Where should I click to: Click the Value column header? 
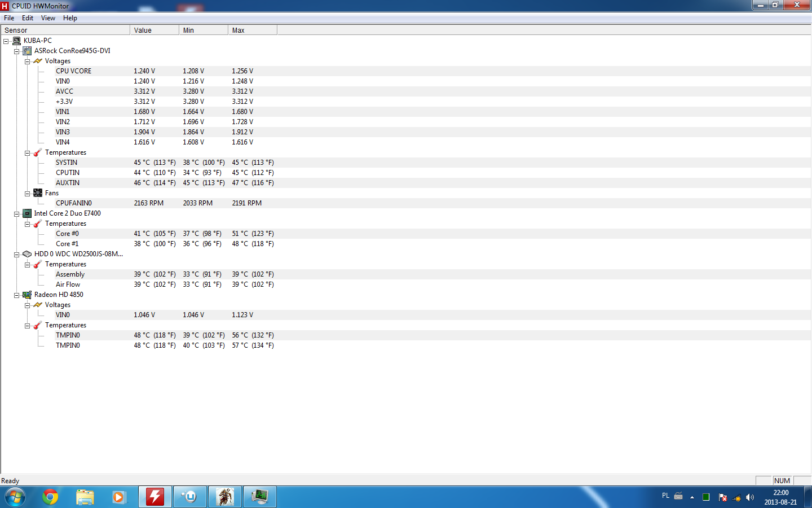click(155, 30)
